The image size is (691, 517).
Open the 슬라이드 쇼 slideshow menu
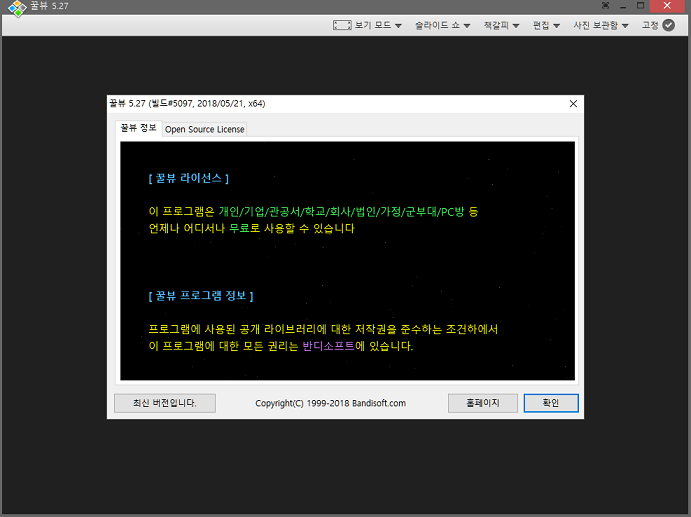[x=442, y=25]
